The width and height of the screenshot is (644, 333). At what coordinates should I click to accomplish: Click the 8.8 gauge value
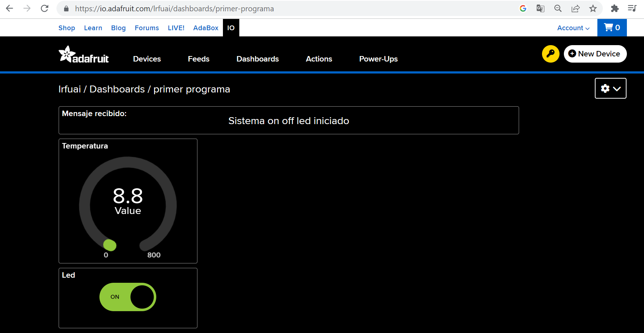coord(128,196)
